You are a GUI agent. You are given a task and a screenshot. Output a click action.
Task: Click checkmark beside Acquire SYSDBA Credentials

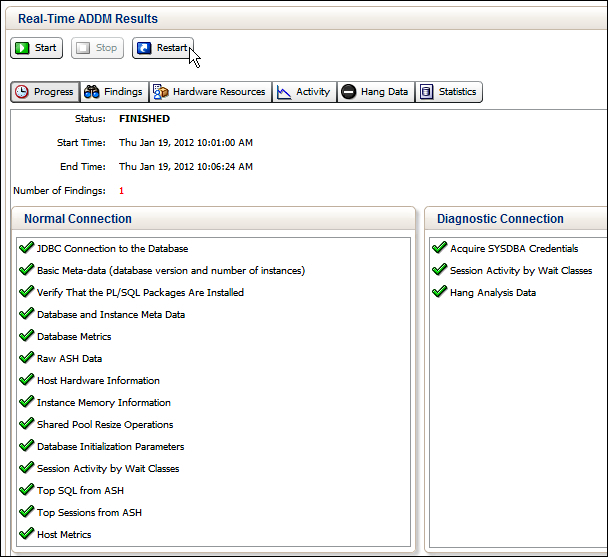tap(439, 247)
